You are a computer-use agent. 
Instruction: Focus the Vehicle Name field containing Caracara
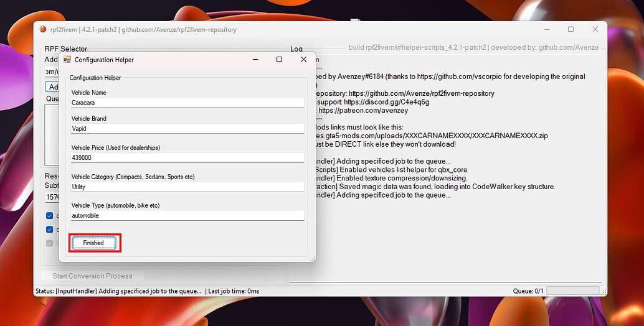tap(187, 103)
